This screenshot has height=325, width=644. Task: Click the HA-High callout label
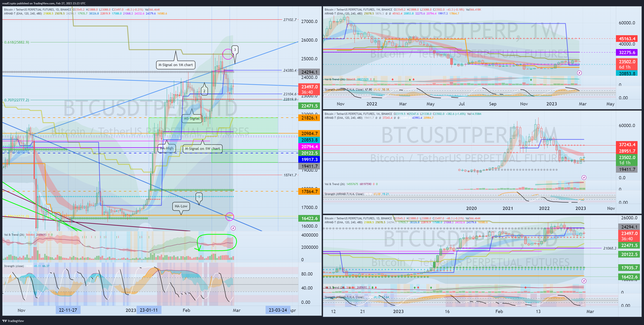coord(167,148)
